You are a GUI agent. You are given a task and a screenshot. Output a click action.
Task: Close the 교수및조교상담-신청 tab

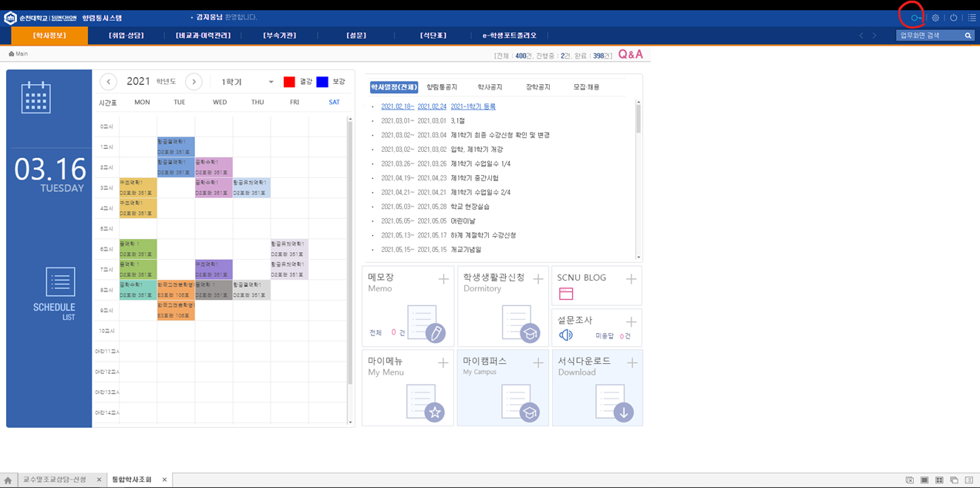point(99,480)
